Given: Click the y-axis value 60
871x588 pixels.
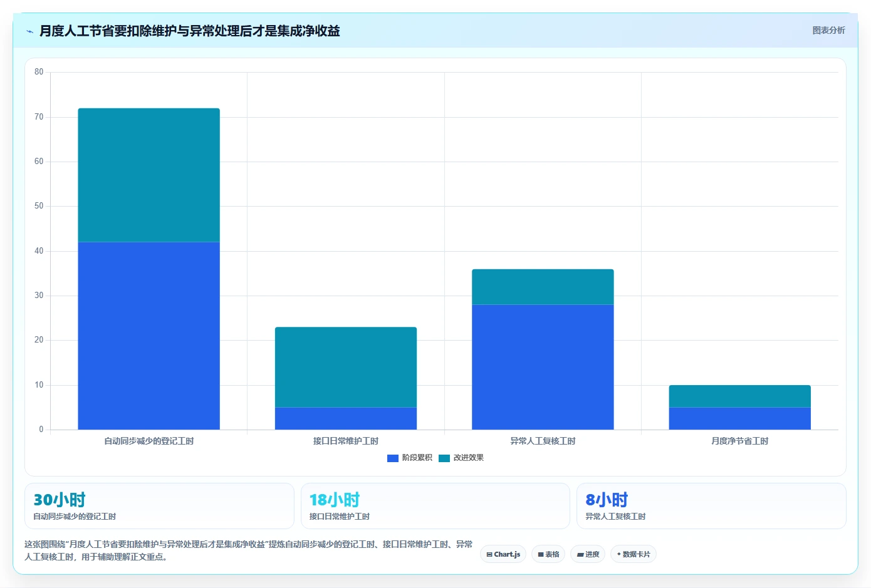Looking at the screenshot, I should click(x=39, y=162).
